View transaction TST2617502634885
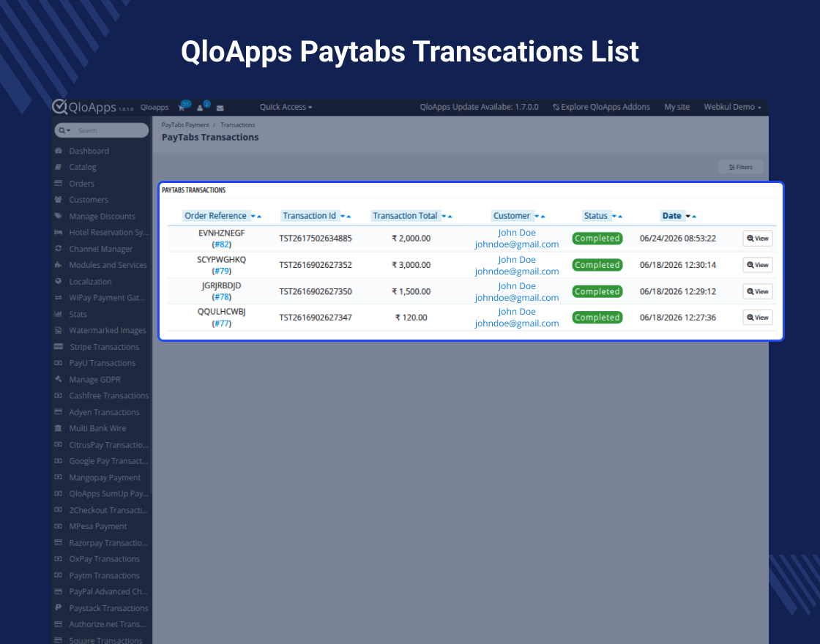Screen dimensions: 820x644 tap(757, 239)
